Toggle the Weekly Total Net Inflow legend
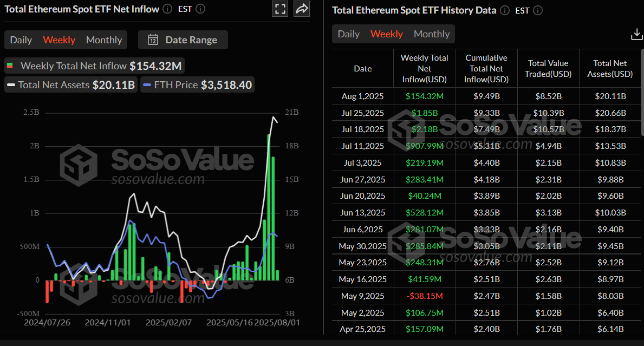Image resolution: width=644 pixels, height=346 pixels. point(94,66)
